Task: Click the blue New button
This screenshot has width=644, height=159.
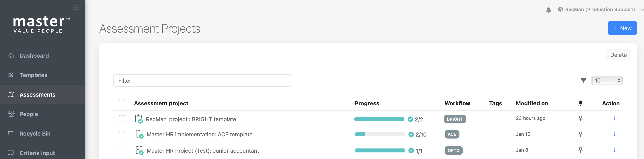Action: tap(622, 28)
